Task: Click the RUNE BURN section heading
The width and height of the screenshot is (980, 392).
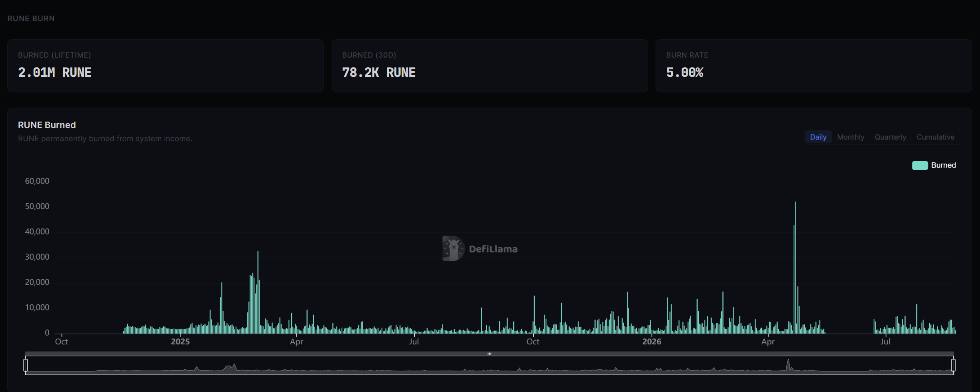Action: 31,18
